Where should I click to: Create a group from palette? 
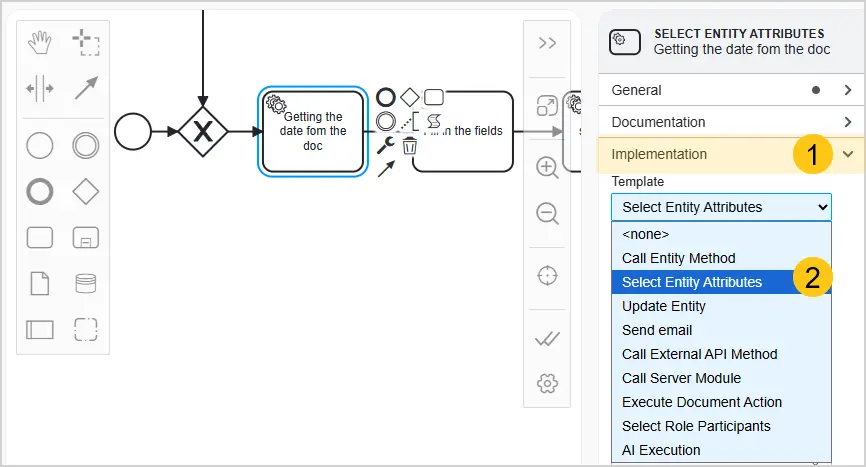pos(86,330)
